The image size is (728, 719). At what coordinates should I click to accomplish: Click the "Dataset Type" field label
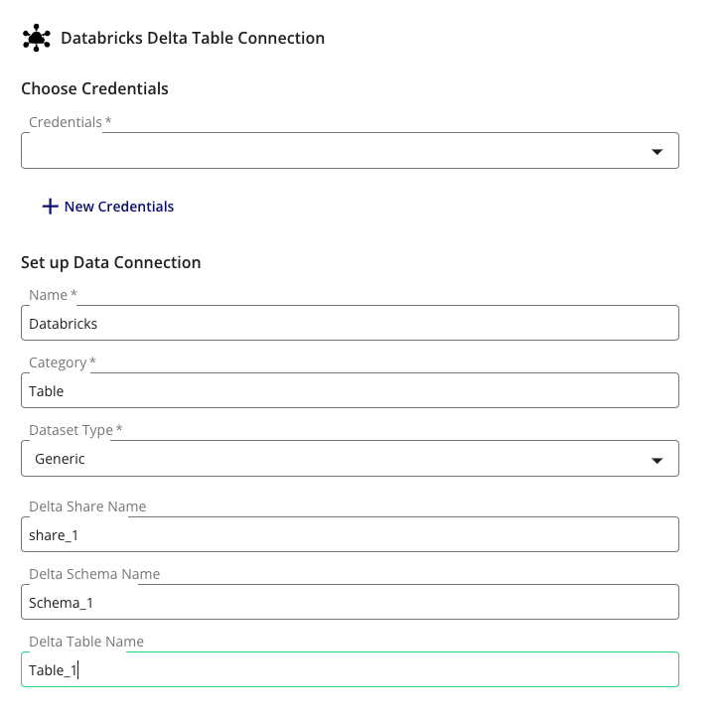72,430
